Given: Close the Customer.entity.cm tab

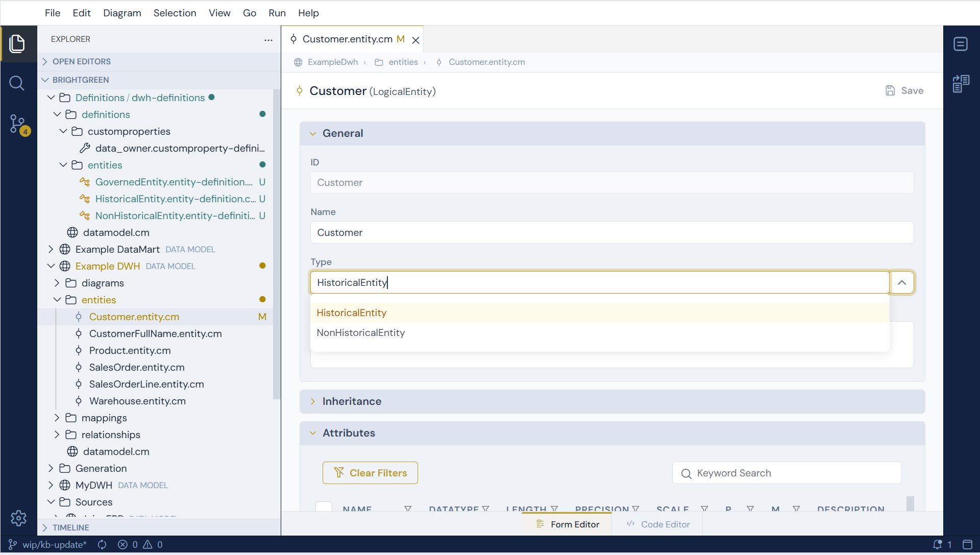Looking at the screenshot, I should [x=416, y=40].
